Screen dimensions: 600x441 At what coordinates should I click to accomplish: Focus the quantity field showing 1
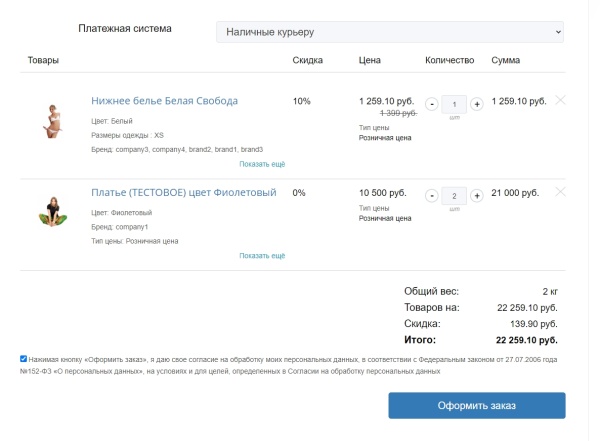454,104
